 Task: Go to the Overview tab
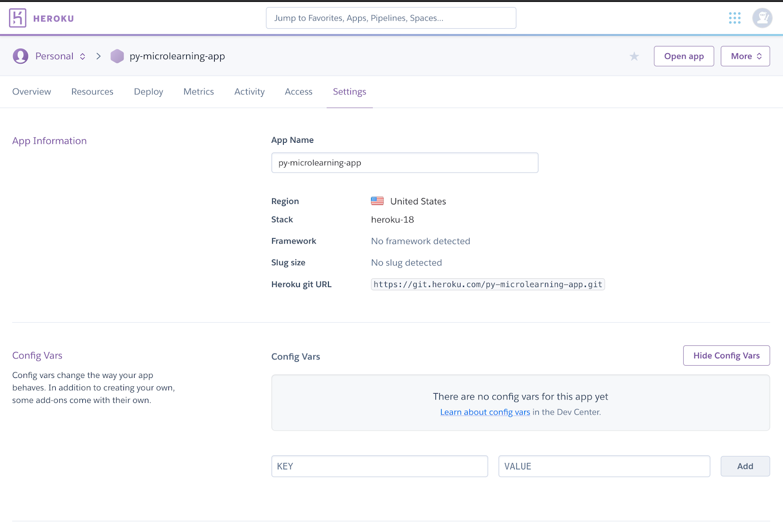(32, 91)
